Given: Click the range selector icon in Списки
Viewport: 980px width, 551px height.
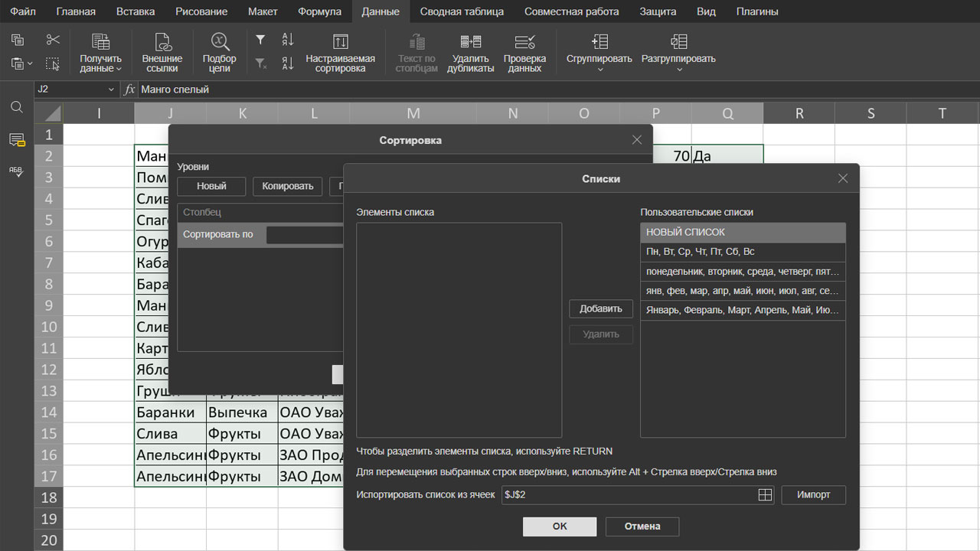Looking at the screenshot, I should click(764, 495).
